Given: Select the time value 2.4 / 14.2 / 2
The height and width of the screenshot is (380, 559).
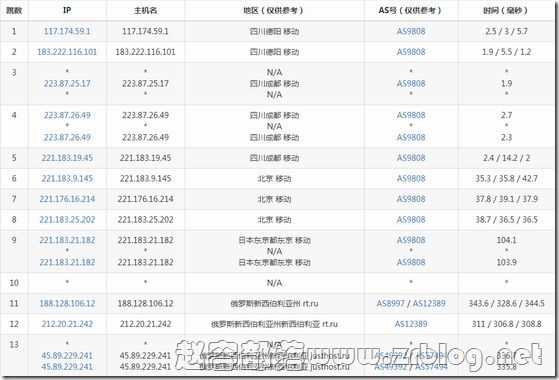Looking at the screenshot, I should click(x=506, y=158).
